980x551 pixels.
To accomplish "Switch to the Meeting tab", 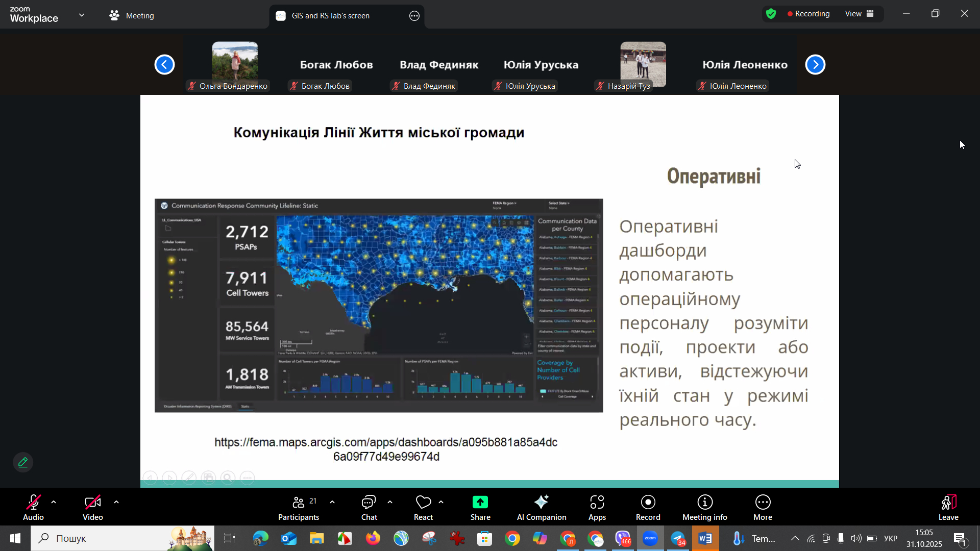I will (132, 16).
